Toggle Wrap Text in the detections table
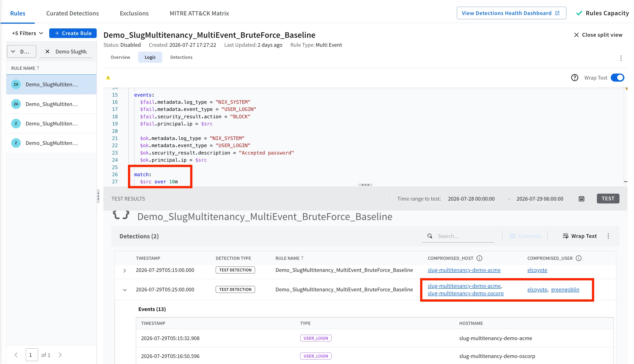This screenshot has height=364, width=634. click(579, 236)
